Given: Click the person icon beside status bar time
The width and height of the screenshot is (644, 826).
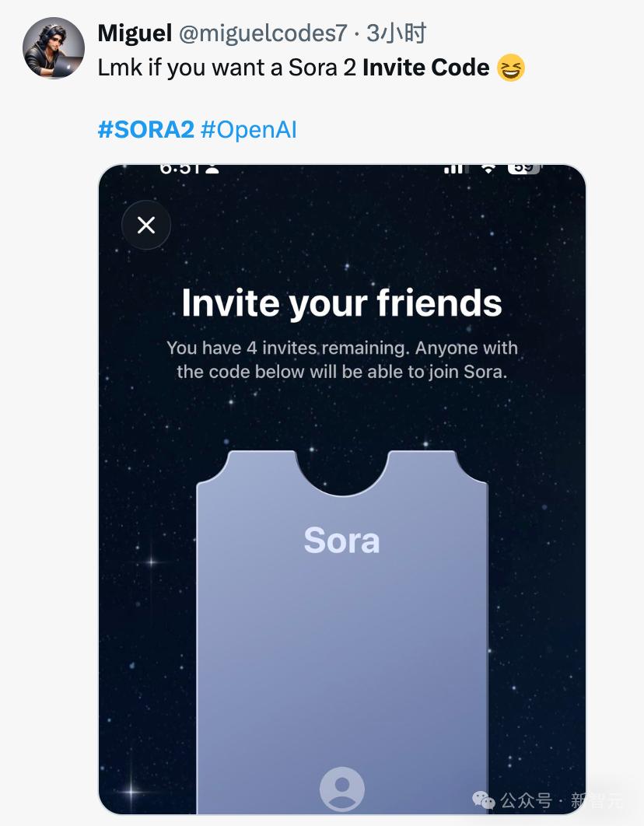Looking at the screenshot, I should coord(212,168).
